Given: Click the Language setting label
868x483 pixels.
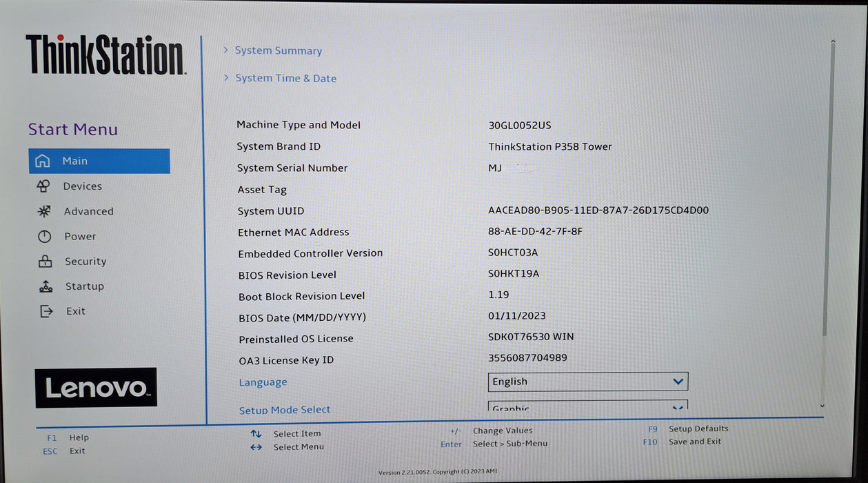Looking at the screenshot, I should (x=263, y=382).
